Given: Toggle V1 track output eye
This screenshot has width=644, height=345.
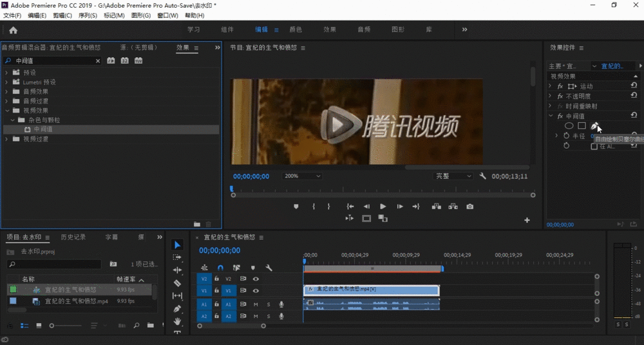Looking at the screenshot, I should (x=256, y=290).
